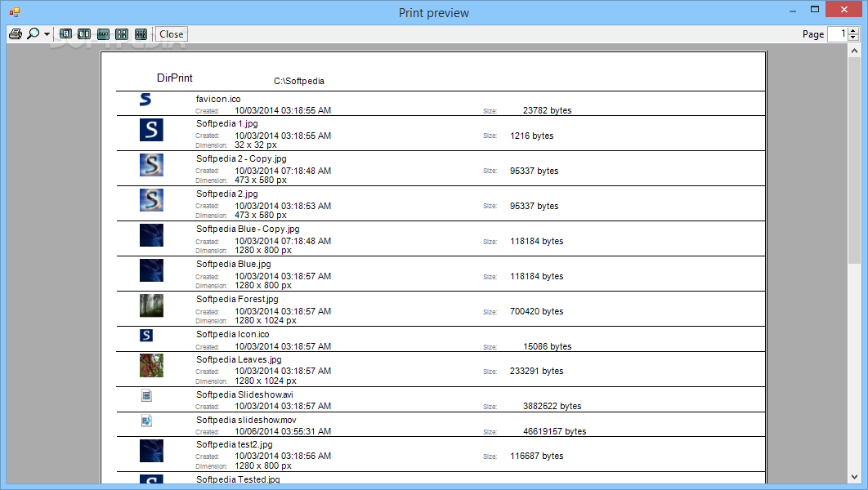Click the Softpedia Blue - Copy.jpg file name

click(x=248, y=229)
